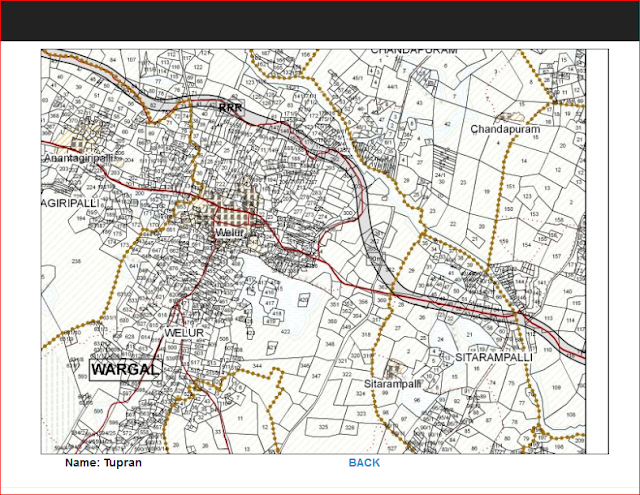640x495 pixels.
Task: Click the 'Chandapuram' settlement label
Action: coord(505,129)
